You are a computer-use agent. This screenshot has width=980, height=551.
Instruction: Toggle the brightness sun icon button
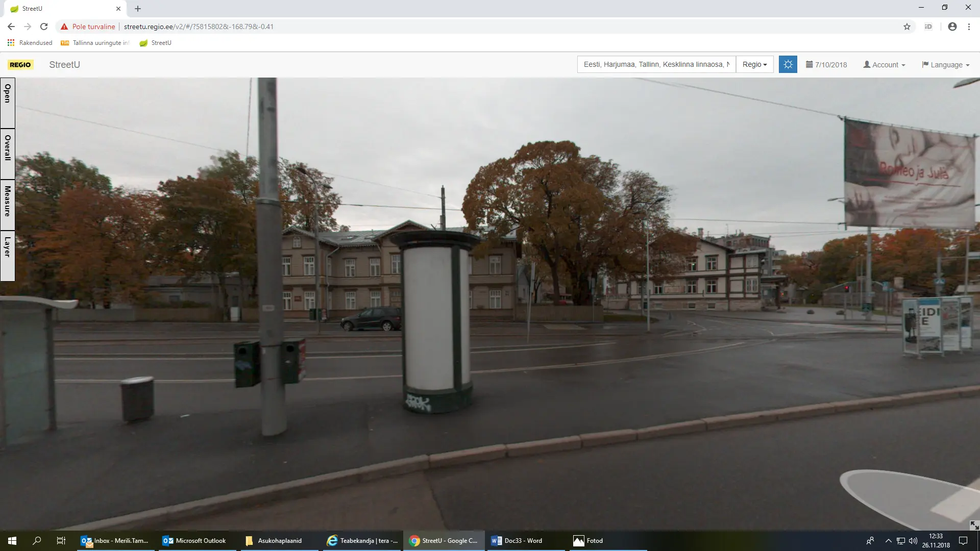click(x=788, y=64)
